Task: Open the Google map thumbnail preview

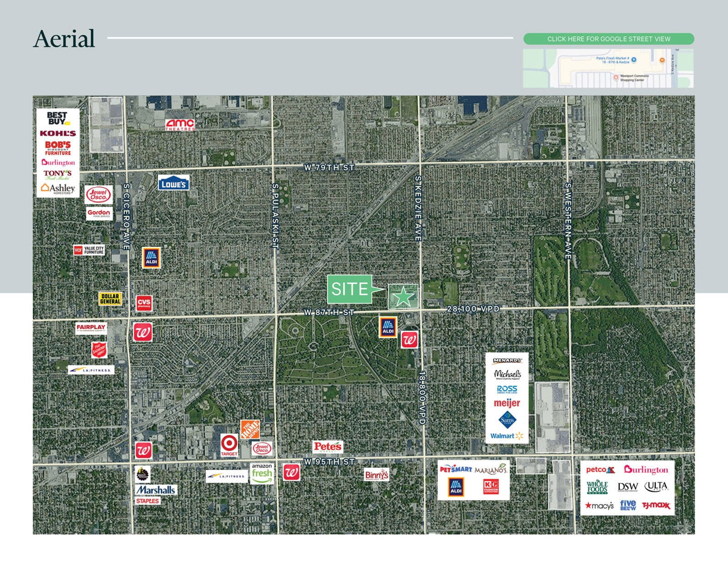Action: coord(608,68)
